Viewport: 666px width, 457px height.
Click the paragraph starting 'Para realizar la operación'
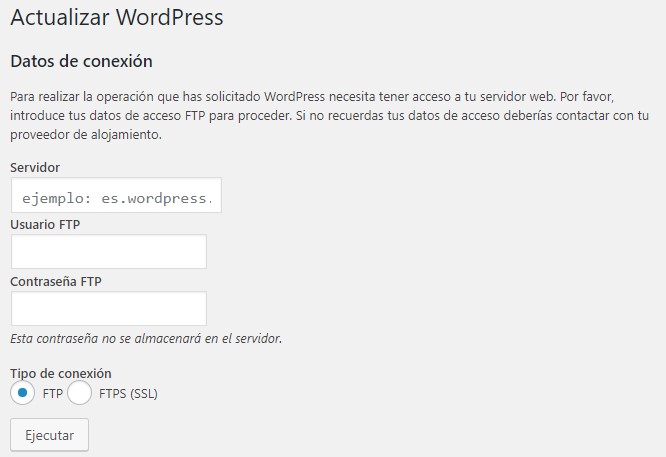(x=330, y=116)
